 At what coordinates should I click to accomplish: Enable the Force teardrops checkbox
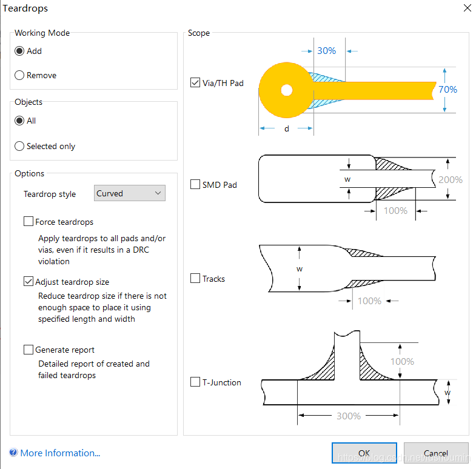[28, 222]
